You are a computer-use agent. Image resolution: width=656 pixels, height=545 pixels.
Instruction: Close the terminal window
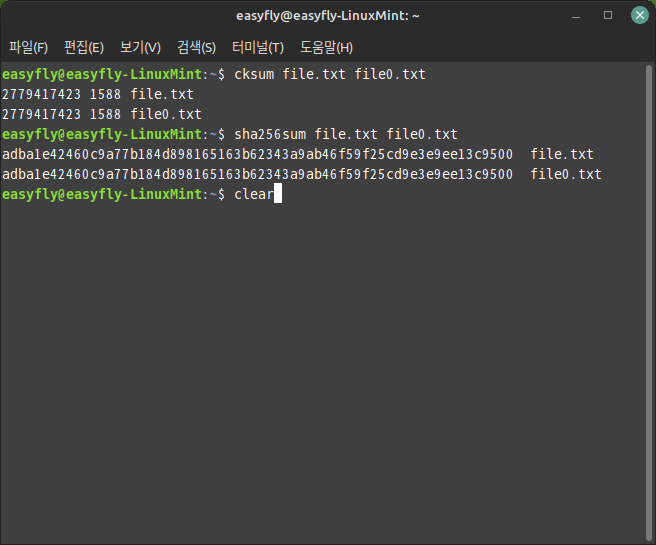(x=640, y=15)
